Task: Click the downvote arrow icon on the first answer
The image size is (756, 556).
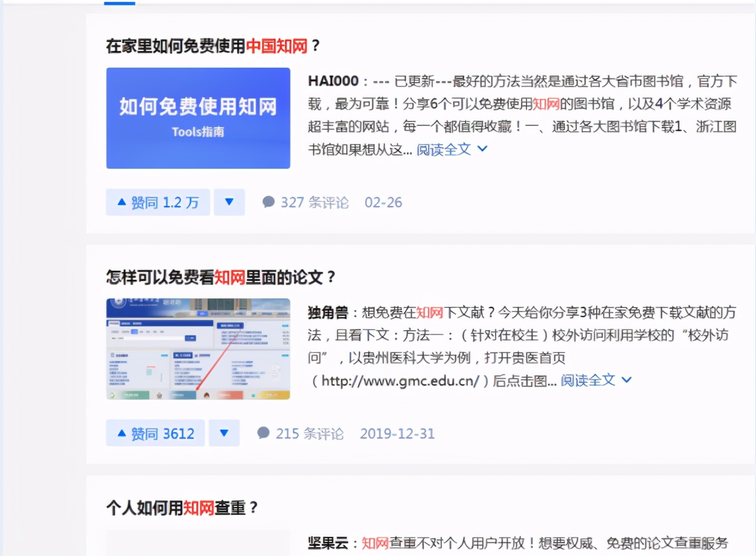Action: [x=229, y=202]
